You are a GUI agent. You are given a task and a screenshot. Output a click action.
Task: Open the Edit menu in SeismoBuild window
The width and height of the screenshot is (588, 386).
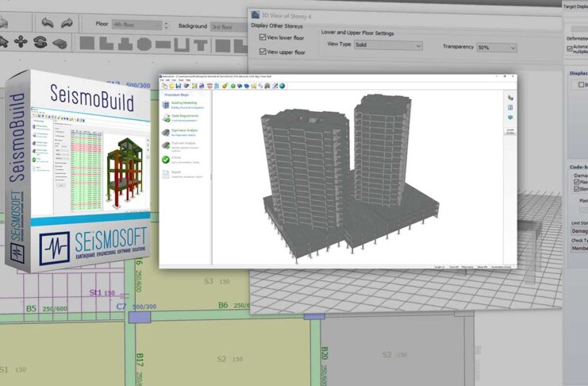point(167,80)
